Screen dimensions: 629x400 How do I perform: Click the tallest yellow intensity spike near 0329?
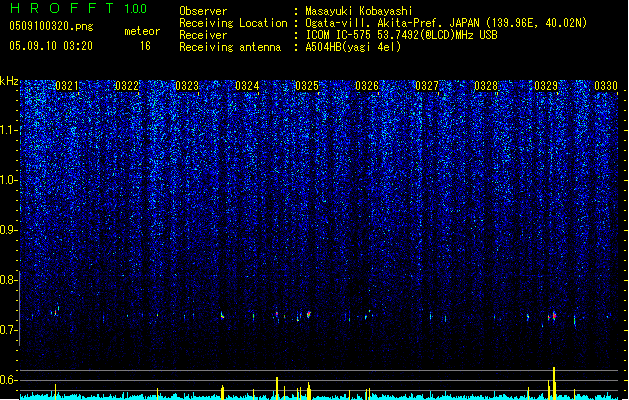[x=554, y=383]
